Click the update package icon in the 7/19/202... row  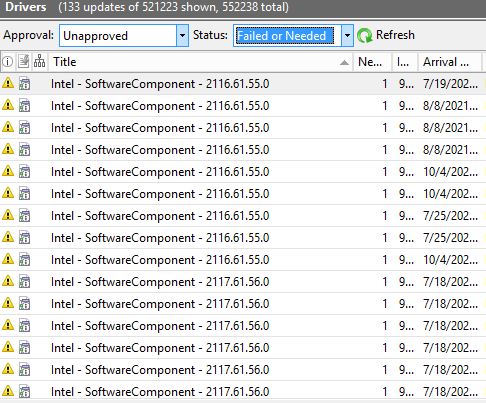[24, 84]
